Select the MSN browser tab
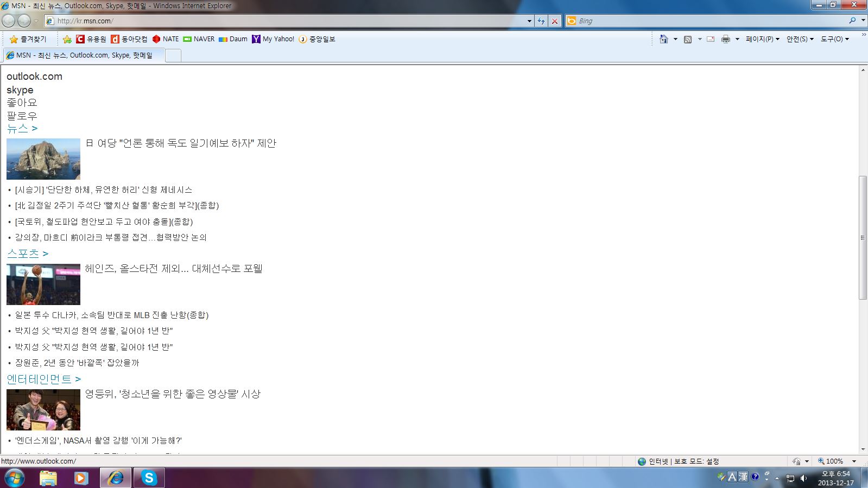 [84, 55]
